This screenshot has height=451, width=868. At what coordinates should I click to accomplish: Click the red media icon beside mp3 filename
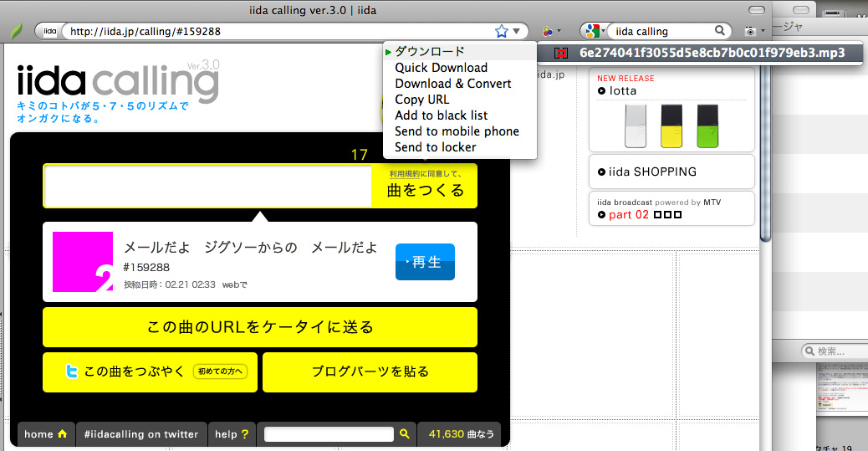click(561, 54)
